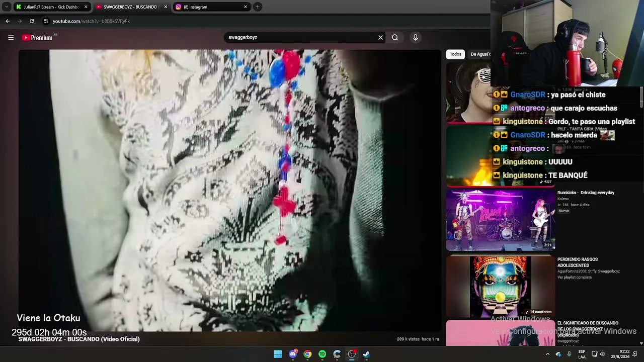Open the grey C-shaped app in the taskbar

click(x=337, y=354)
